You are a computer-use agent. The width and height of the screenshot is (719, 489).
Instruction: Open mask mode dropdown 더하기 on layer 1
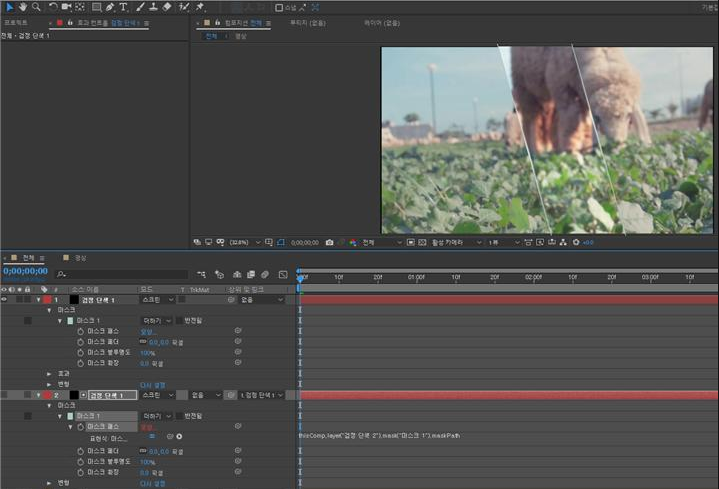pyautogui.click(x=156, y=321)
